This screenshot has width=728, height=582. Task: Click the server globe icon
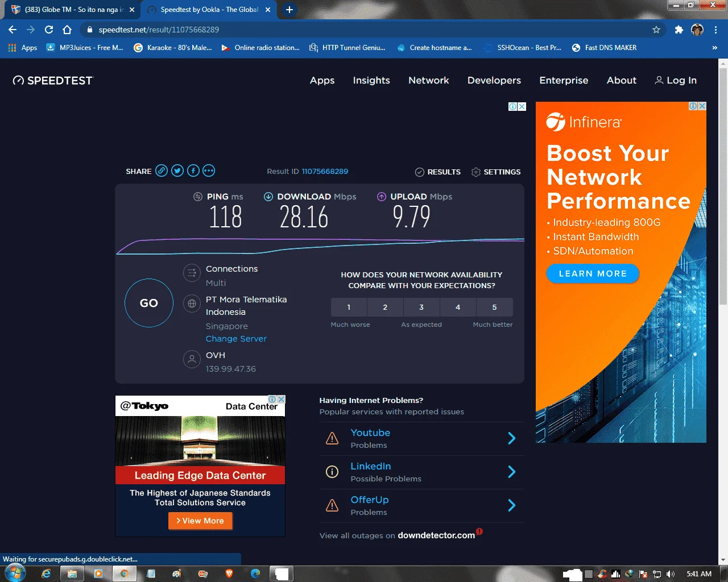pyautogui.click(x=192, y=304)
